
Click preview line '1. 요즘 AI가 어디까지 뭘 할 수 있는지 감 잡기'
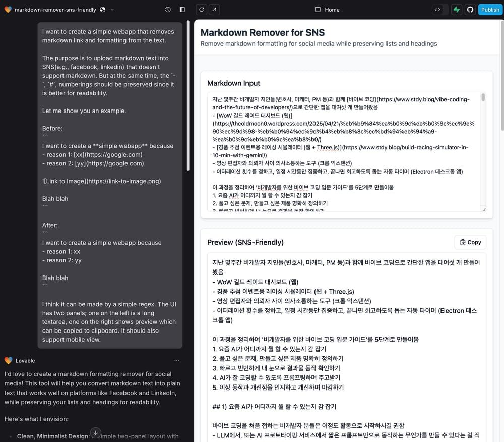pos(269,349)
